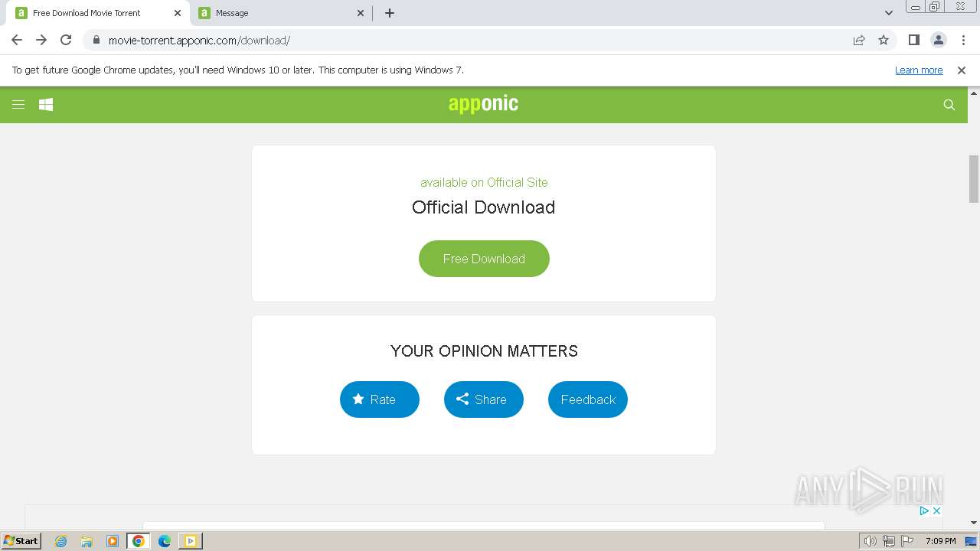Dismiss the Chrome update notification bar
The image size is (980, 551).
click(x=962, y=70)
